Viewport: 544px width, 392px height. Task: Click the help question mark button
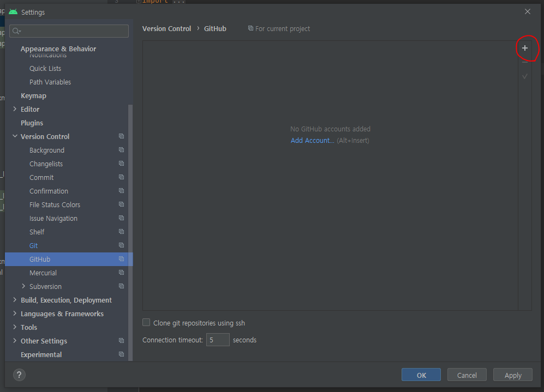[x=19, y=375]
